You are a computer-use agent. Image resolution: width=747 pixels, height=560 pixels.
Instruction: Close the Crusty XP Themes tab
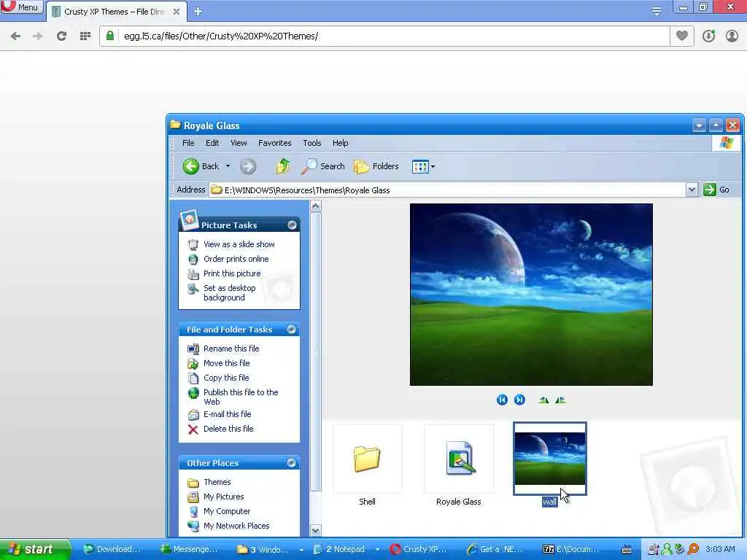(x=177, y=12)
